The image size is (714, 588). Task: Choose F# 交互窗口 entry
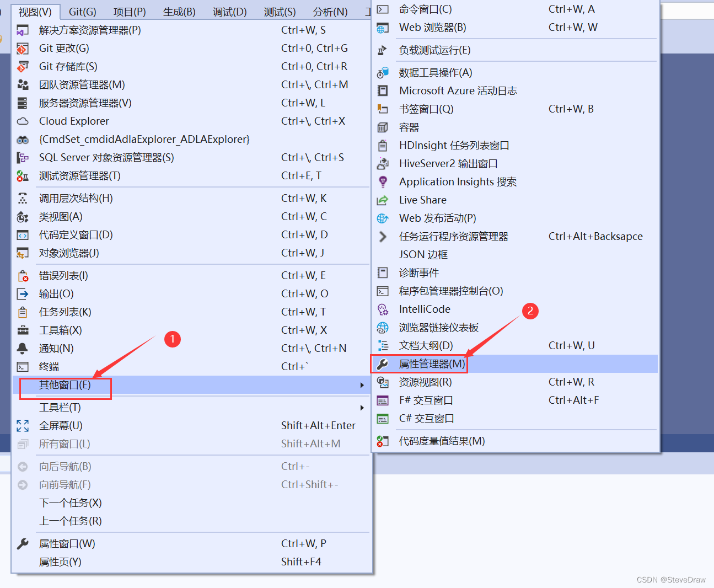pos(516,400)
